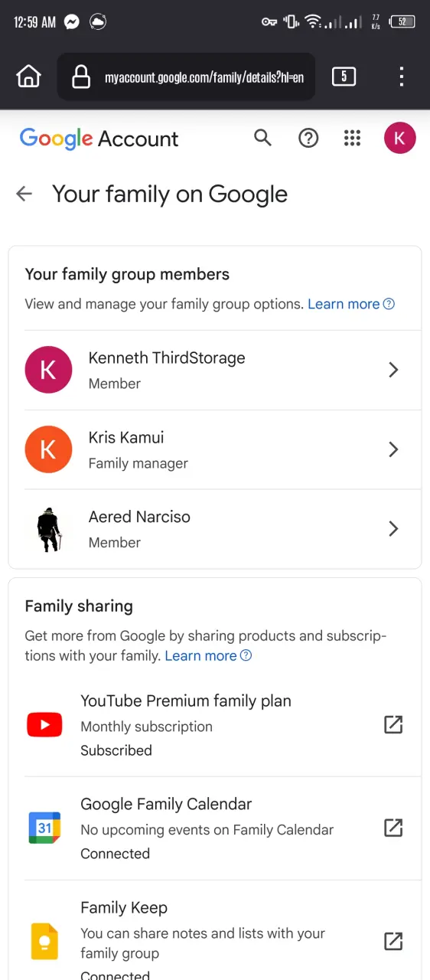The width and height of the screenshot is (430, 980).
Task: Open the browser tab switcher showing 5
Action: coord(344,77)
